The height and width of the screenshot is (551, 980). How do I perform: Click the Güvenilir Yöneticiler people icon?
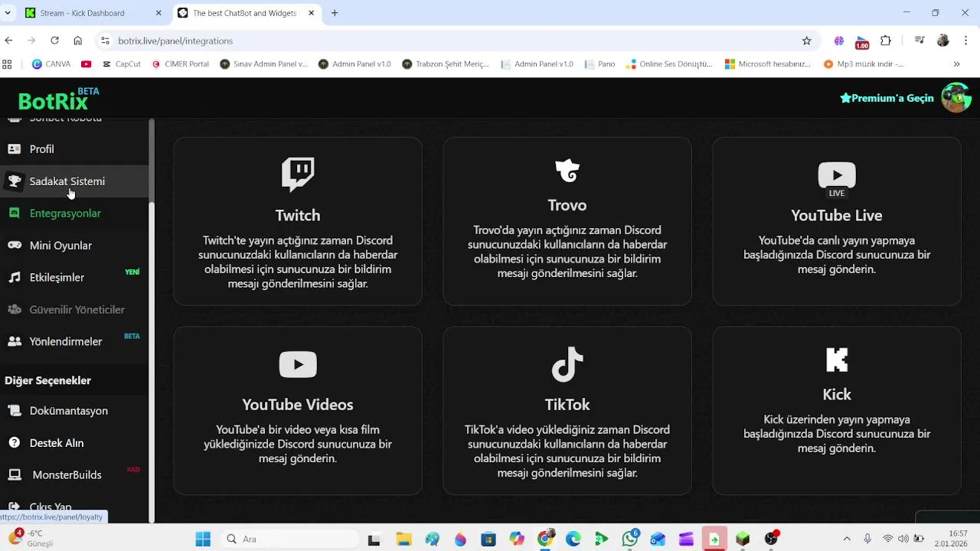15,310
